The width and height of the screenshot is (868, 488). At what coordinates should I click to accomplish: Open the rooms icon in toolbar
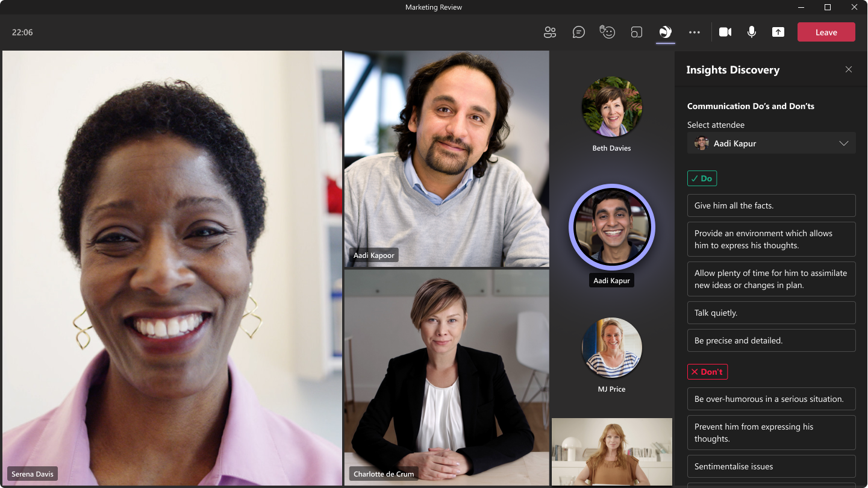point(636,33)
